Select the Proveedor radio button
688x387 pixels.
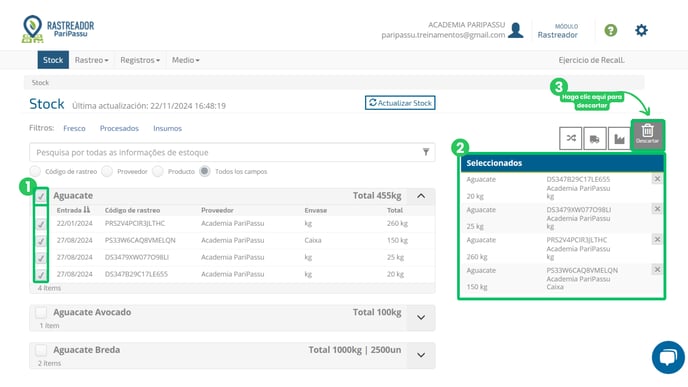pyautogui.click(x=107, y=171)
